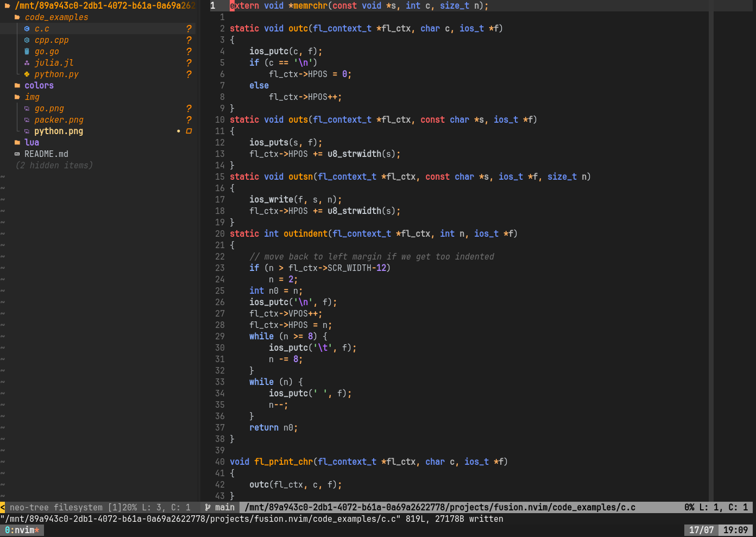Screen dimensions: 756x537
Task: Open cpp.cpp in the file tree
Action: coord(52,40)
